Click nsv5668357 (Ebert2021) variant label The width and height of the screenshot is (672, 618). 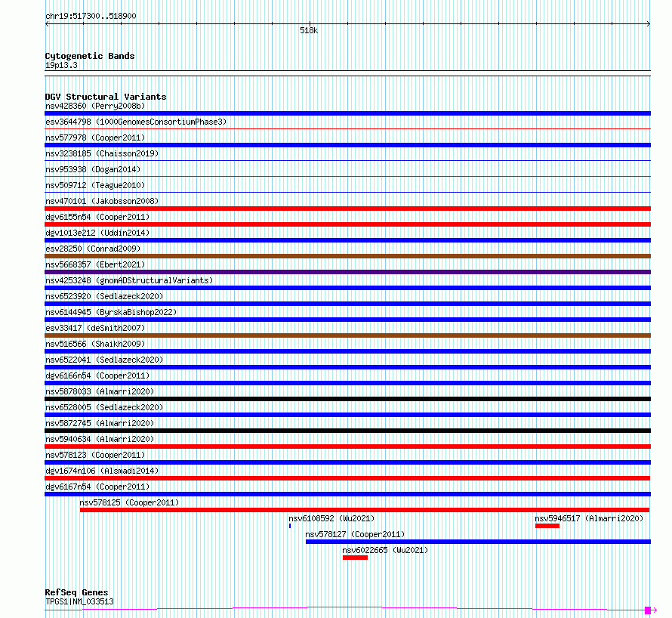[95, 264]
